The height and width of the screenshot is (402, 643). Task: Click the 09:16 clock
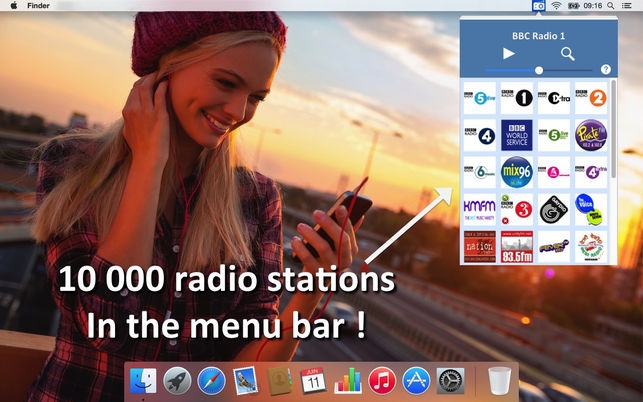point(593,6)
